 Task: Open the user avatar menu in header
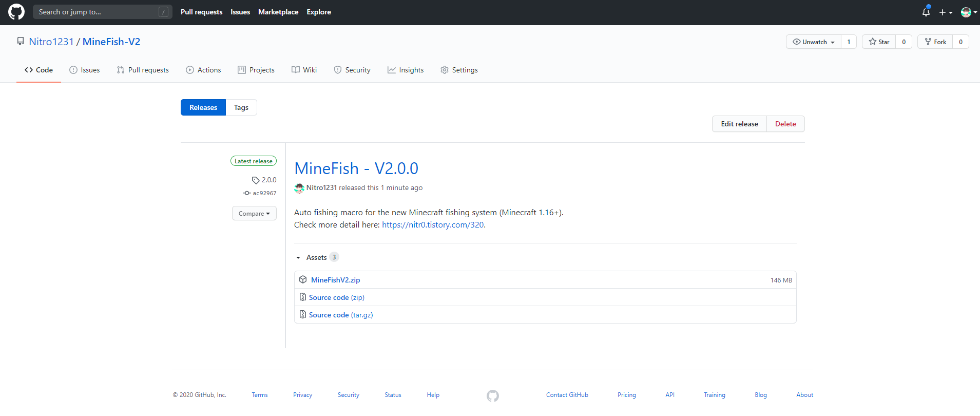(969, 12)
